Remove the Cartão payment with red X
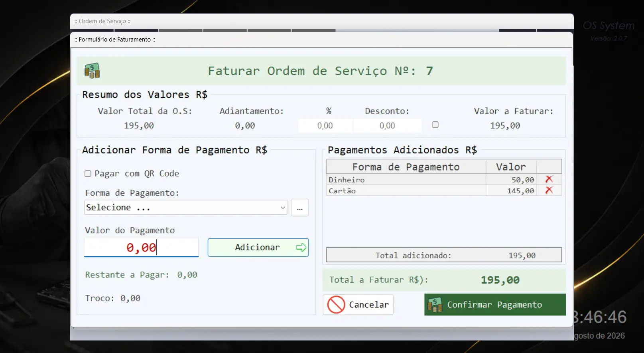 [x=549, y=190]
